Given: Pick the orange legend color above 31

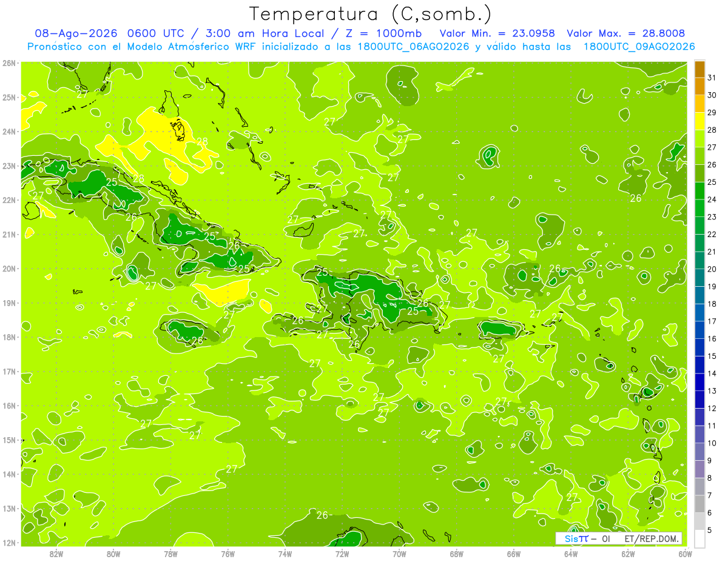Looking at the screenshot, I should coord(699,70).
